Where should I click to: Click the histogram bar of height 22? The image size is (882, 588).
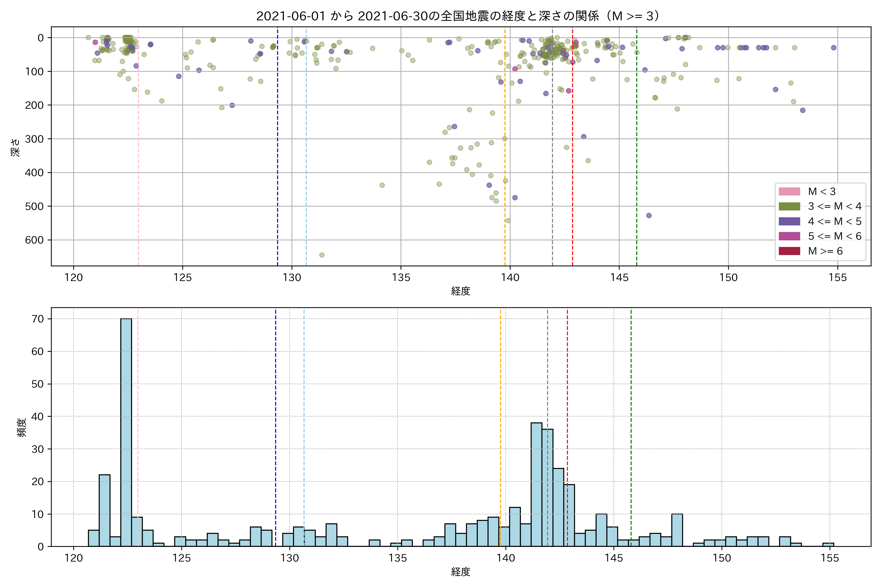coord(105,510)
